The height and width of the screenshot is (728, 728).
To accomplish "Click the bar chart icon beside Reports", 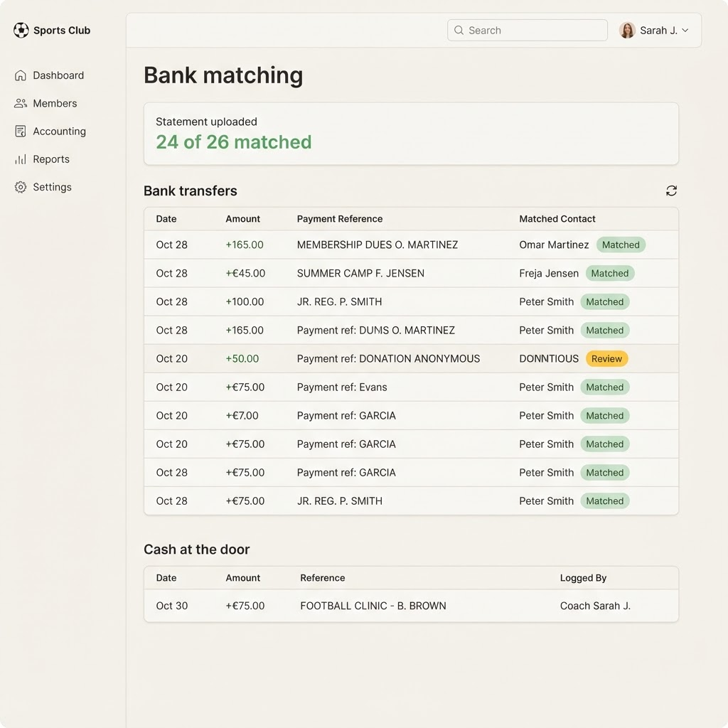I will coord(21,159).
